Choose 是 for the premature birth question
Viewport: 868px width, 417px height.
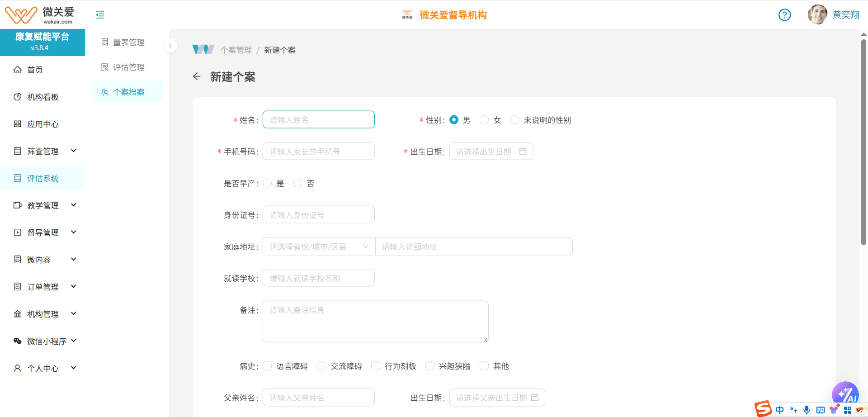(x=267, y=183)
